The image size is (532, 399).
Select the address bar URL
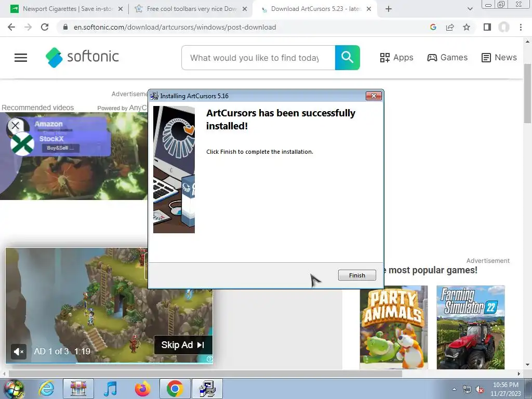175,27
